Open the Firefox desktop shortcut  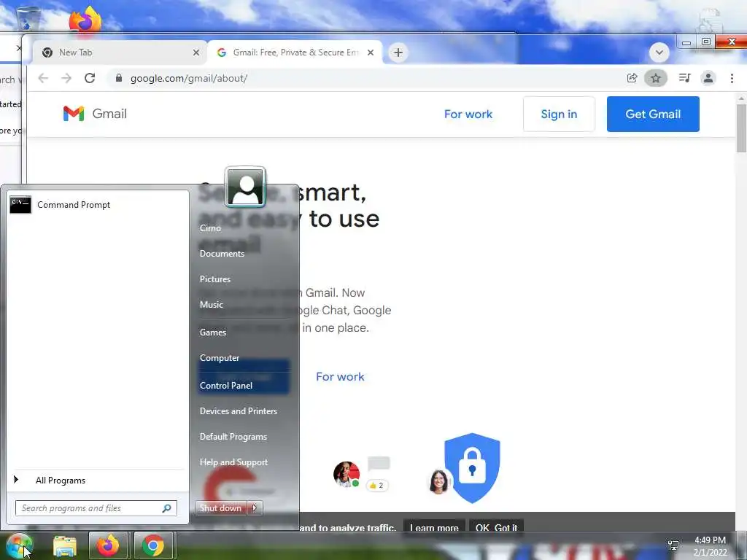85,19
